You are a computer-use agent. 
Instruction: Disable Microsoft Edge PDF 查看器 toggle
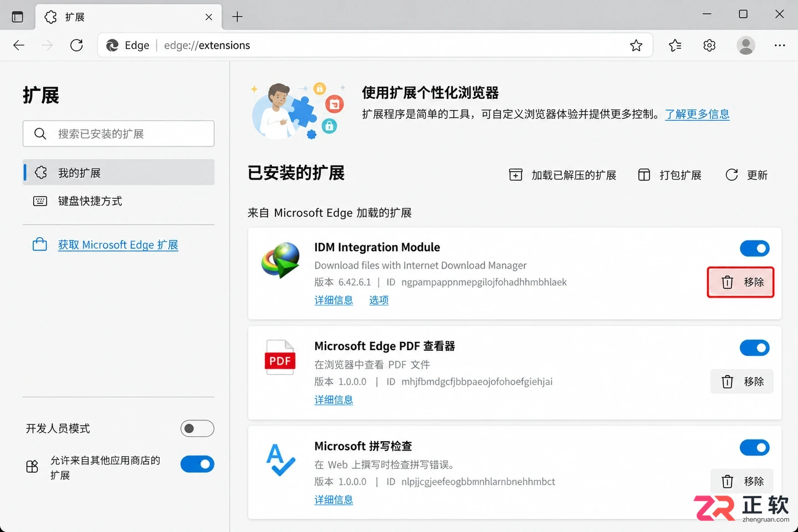755,348
